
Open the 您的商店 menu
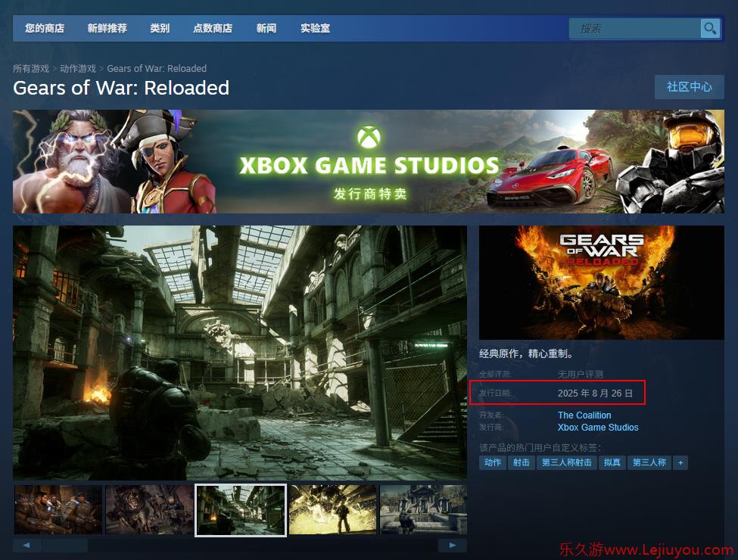[x=45, y=28]
